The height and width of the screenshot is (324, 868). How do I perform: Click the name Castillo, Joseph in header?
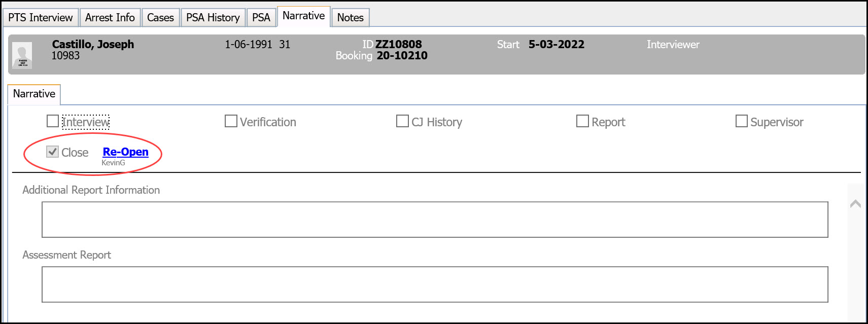point(93,45)
